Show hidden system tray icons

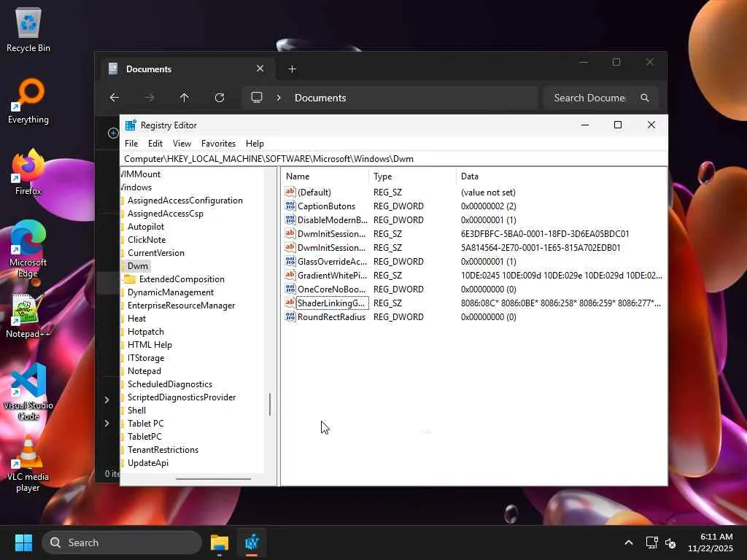(x=628, y=542)
